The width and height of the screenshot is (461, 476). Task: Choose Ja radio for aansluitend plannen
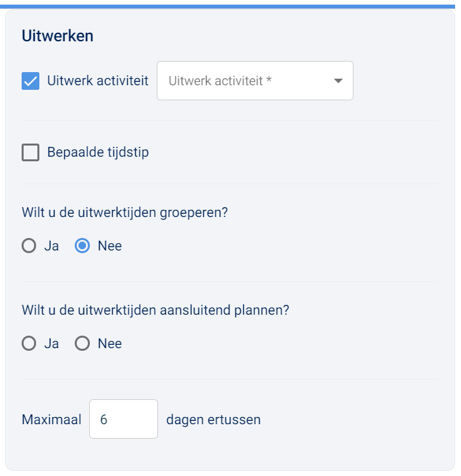(x=29, y=344)
